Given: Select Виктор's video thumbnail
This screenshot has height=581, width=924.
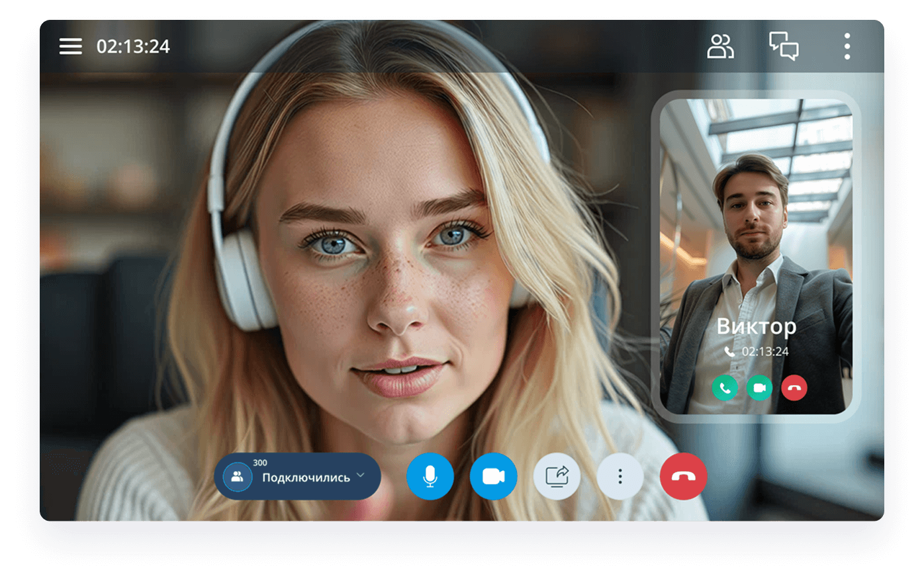Looking at the screenshot, I should click(x=757, y=257).
